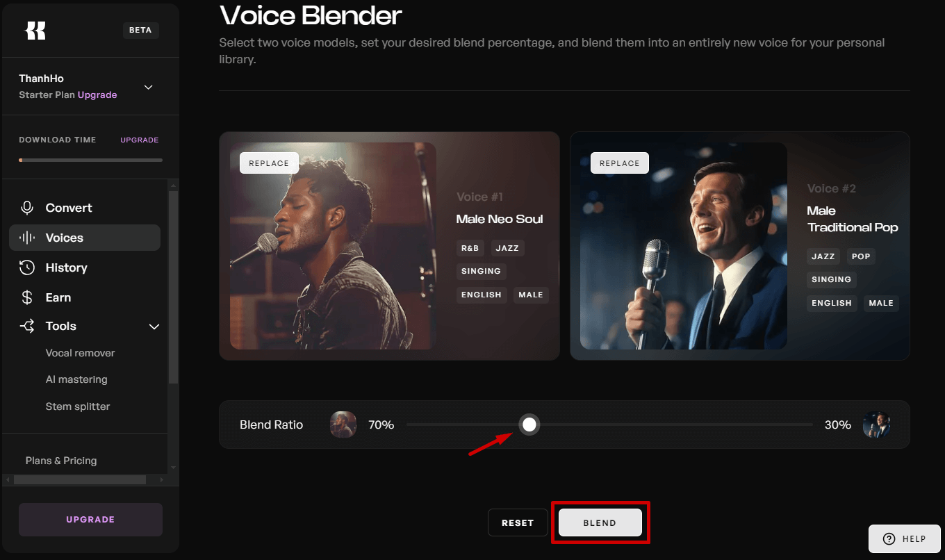Select the Convert microphone icon
945x560 pixels.
tap(27, 208)
